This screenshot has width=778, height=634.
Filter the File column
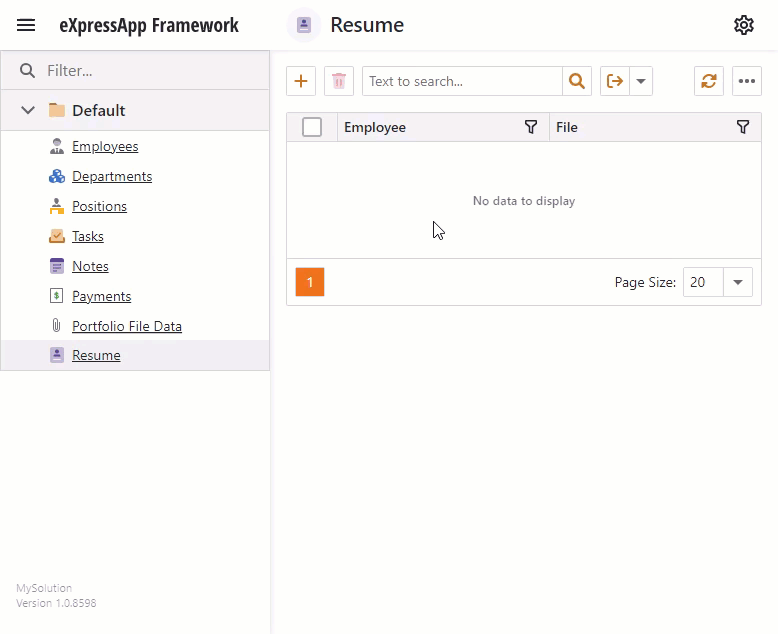(x=743, y=127)
